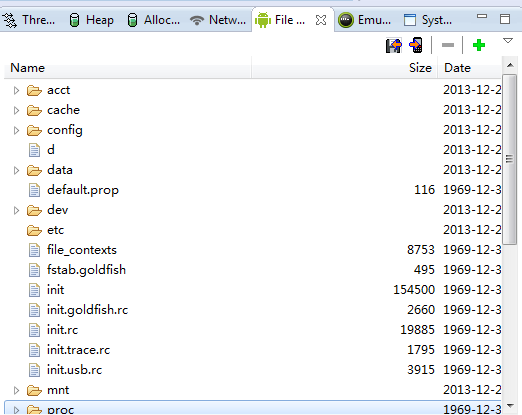
Task: Click the folder name proc
Action: (61, 410)
